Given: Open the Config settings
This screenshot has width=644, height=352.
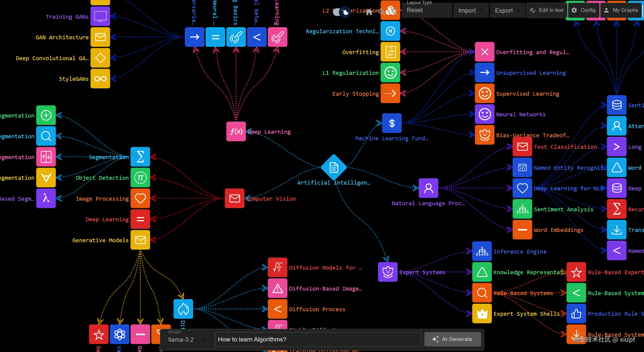Looking at the screenshot, I should [584, 10].
